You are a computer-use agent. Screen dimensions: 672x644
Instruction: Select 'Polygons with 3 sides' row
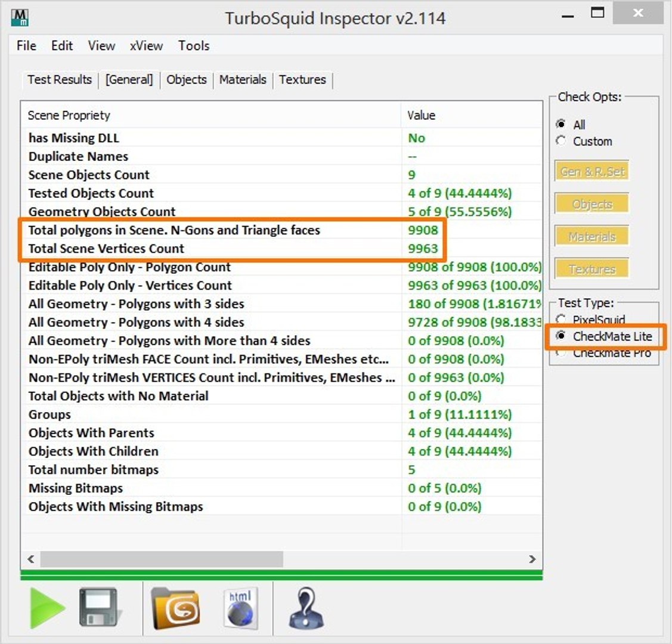coord(281,304)
